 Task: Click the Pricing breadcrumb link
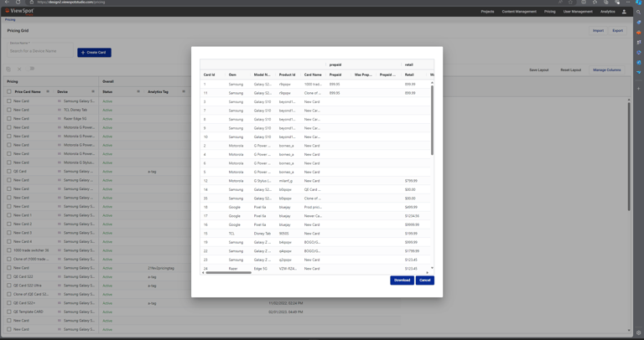(10, 20)
